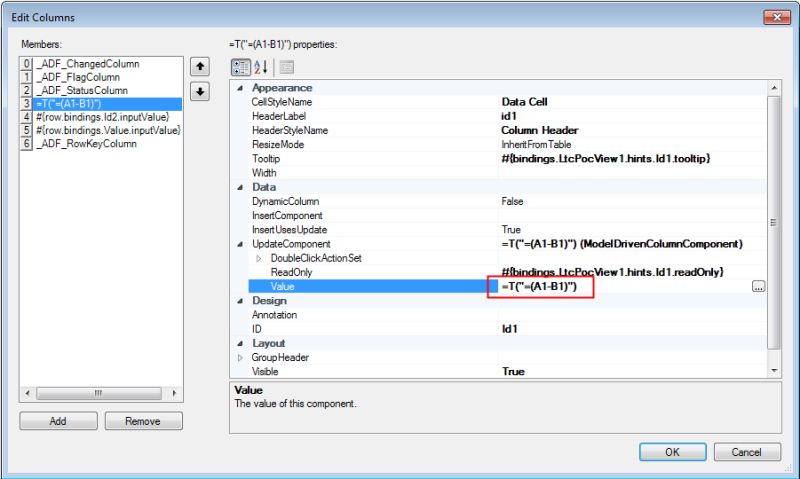This screenshot has width=800, height=479.
Task: Click the InsertUsesUpdate True value
Action: [511, 230]
